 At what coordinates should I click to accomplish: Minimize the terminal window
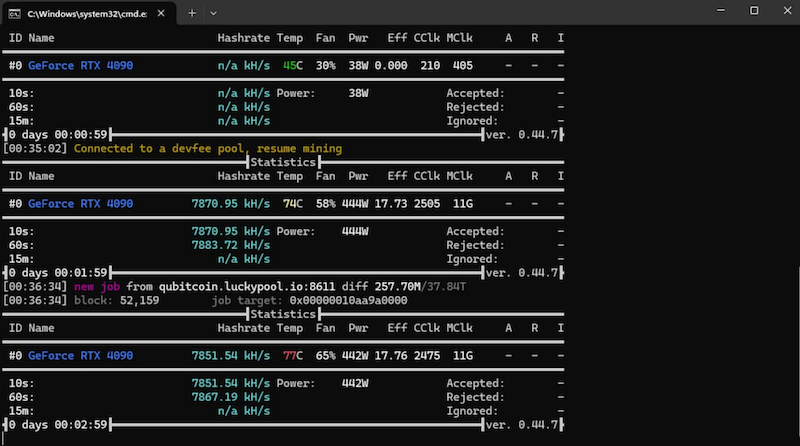[x=721, y=10]
